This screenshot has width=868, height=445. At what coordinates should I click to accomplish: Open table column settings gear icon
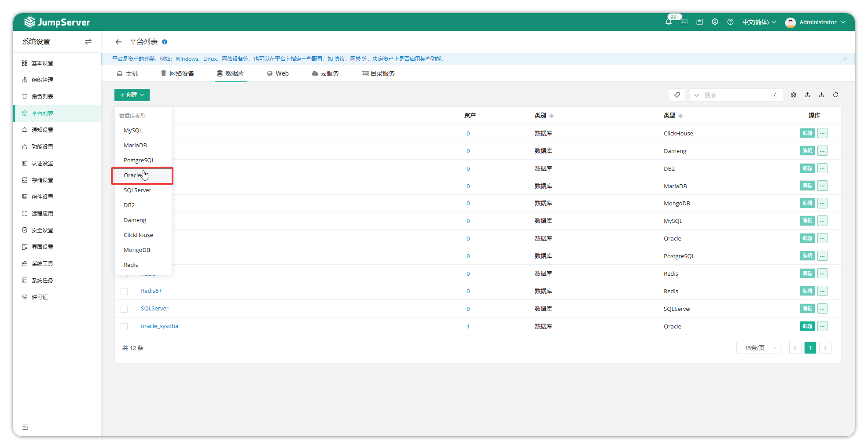(793, 95)
